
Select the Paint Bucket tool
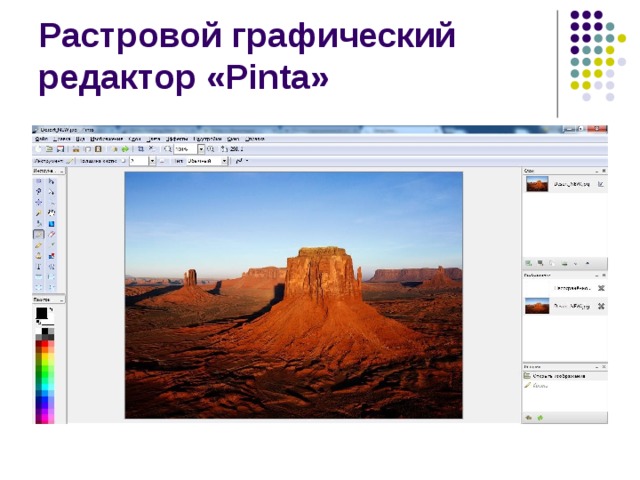(39, 224)
